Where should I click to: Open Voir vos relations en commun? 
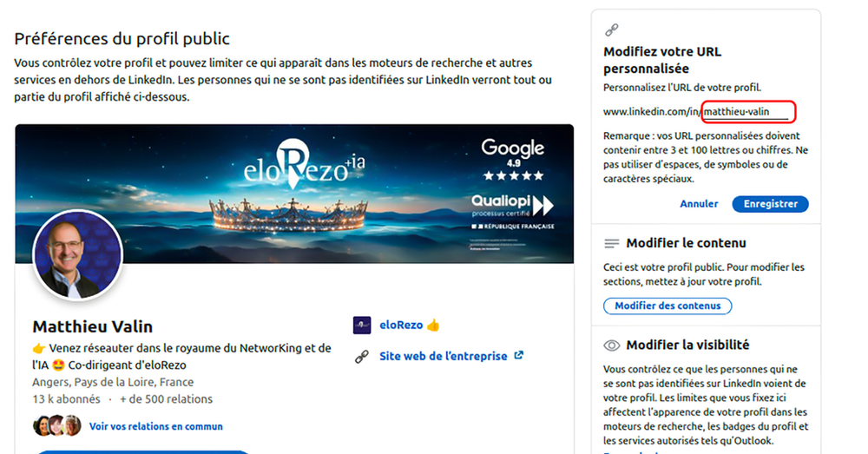pyautogui.click(x=156, y=426)
